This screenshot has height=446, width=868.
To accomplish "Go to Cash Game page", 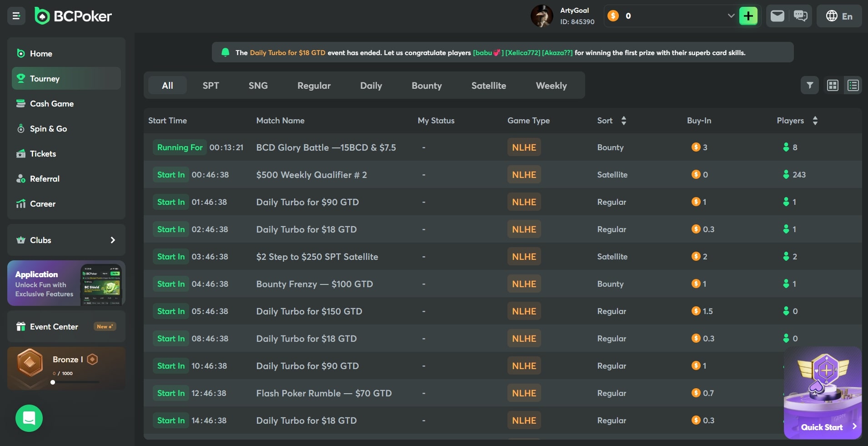I will pos(52,104).
